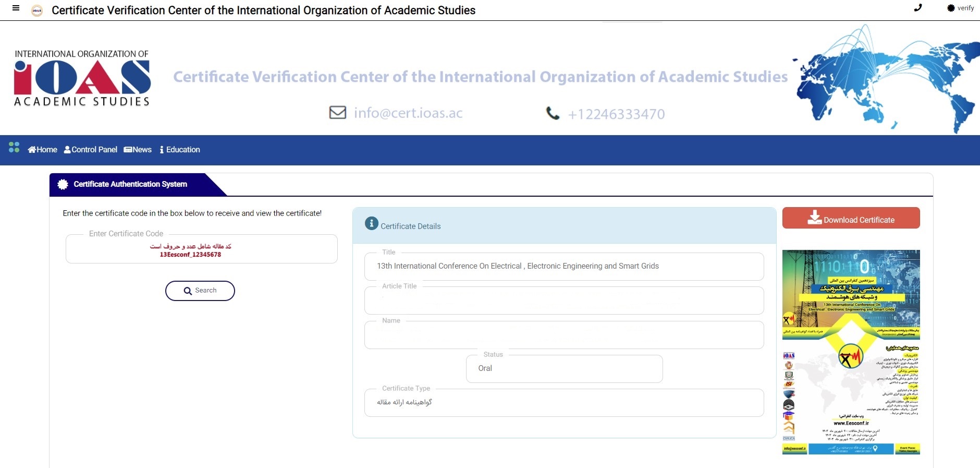The image size is (980, 468).
Task: Focus the Enter Certificate Code field
Action: [x=202, y=249]
